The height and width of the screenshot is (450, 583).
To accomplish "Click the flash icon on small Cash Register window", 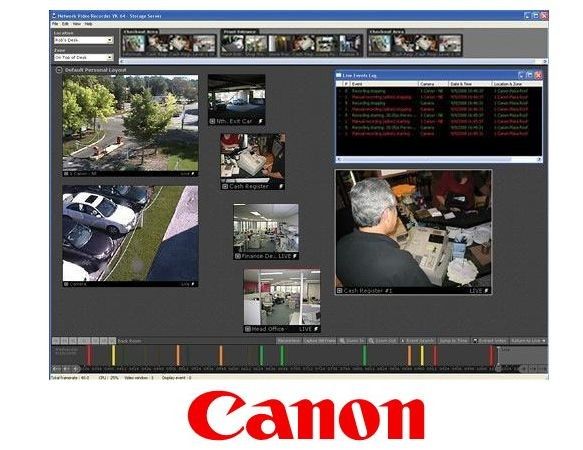I will (281, 186).
